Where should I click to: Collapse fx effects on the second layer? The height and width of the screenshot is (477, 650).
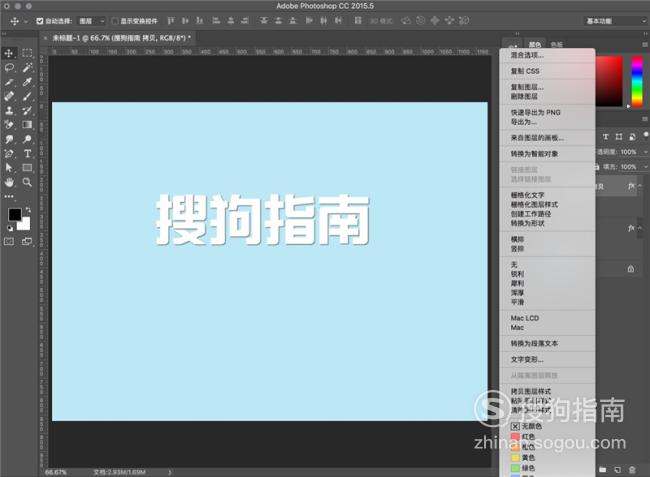640,228
